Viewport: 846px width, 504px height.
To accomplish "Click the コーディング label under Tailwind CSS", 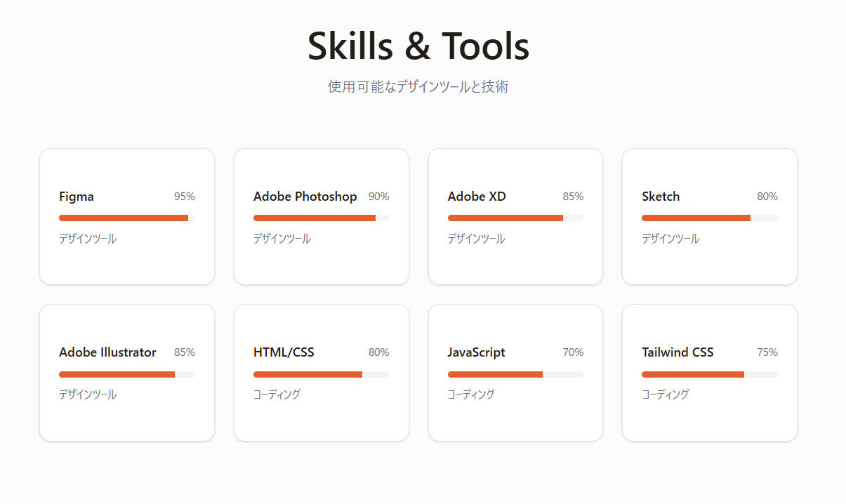I will pyautogui.click(x=666, y=394).
